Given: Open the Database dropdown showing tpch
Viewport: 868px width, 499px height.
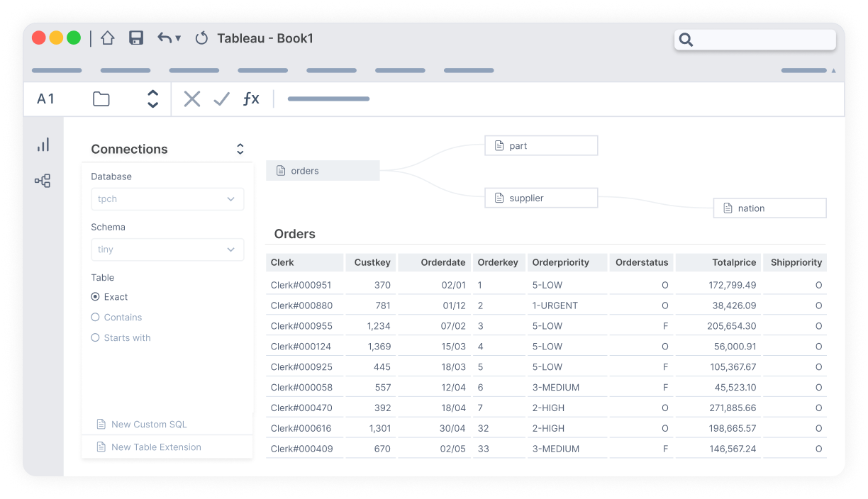Looking at the screenshot, I should point(167,199).
